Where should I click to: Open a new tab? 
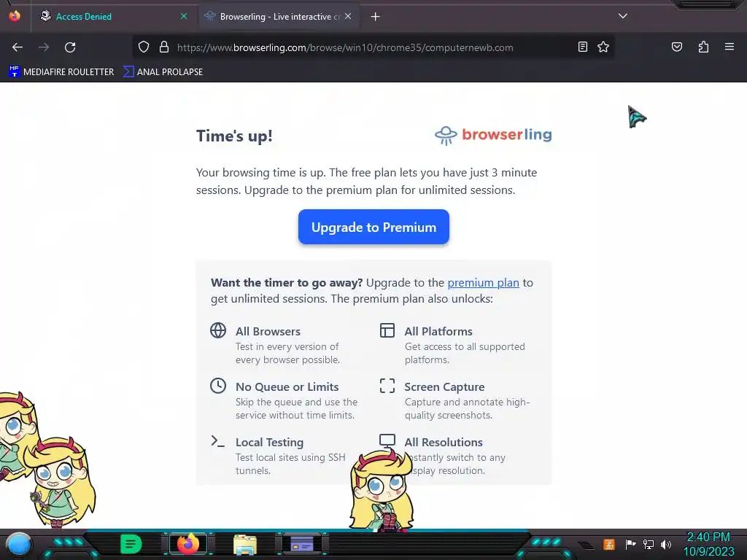pyautogui.click(x=376, y=17)
